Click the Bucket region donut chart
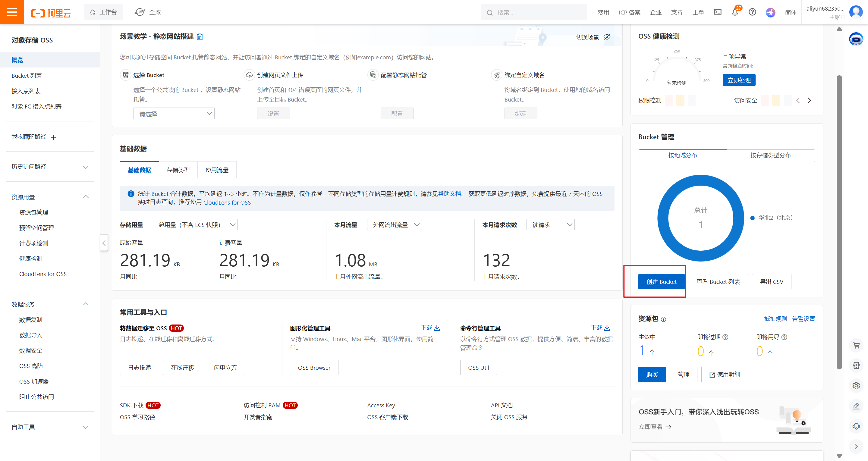 click(x=700, y=218)
